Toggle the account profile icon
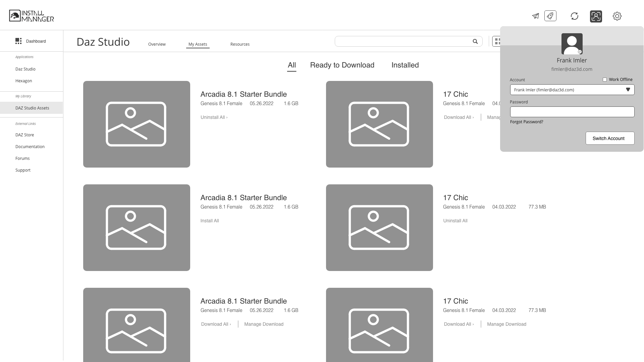Viewport: 644px width, 362px height. (x=596, y=16)
